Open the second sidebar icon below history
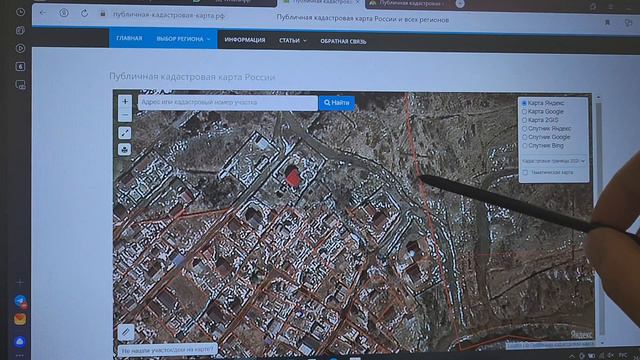The image size is (640, 360). click(x=20, y=31)
